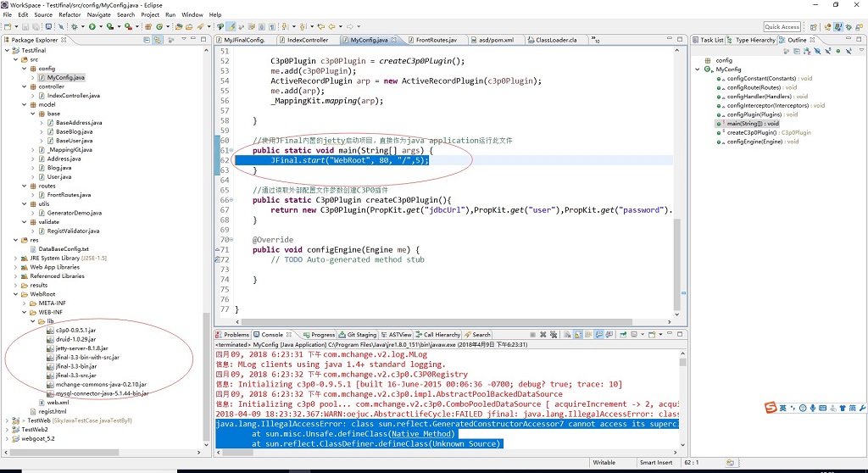The height and width of the screenshot is (473, 868).
Task: Open the Navigate menu
Action: click(98, 15)
